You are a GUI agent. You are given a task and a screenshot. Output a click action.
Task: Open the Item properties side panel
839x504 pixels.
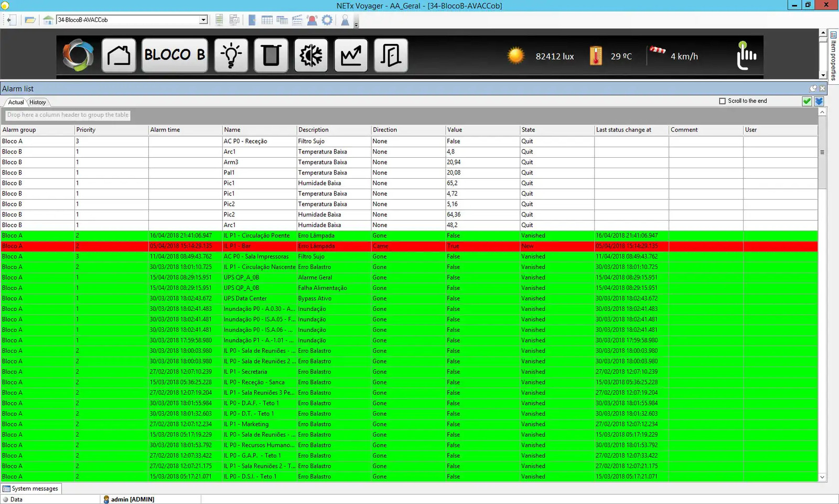click(x=833, y=56)
